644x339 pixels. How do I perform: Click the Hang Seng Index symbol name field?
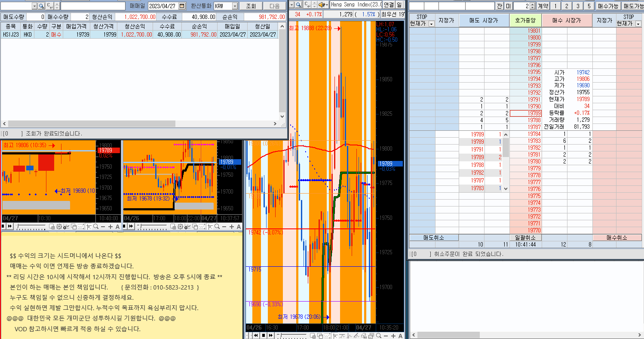coord(356,5)
